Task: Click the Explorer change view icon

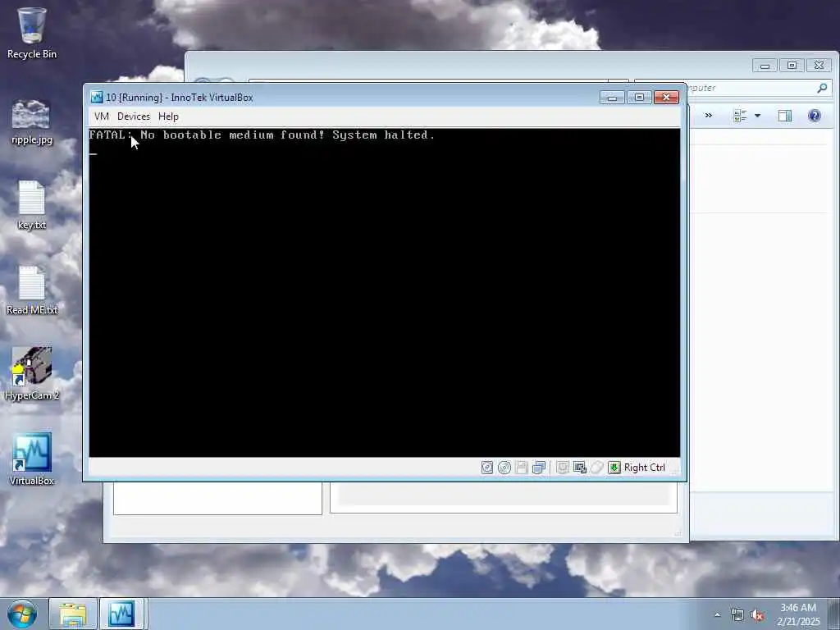Action: [740, 115]
